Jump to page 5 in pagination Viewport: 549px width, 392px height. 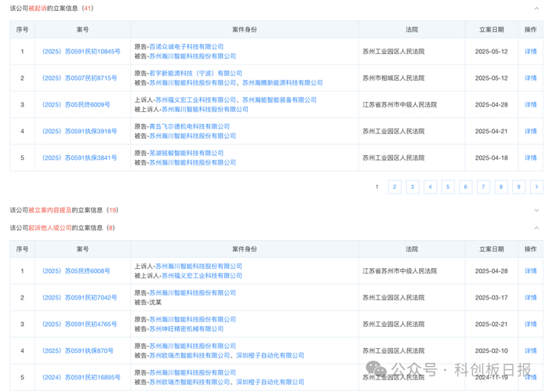click(448, 187)
